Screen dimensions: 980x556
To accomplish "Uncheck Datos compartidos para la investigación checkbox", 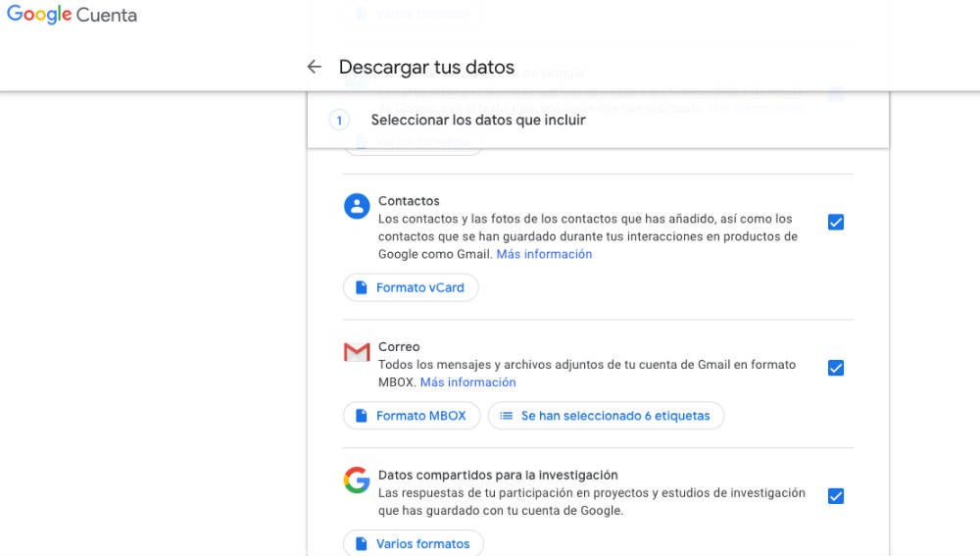I will pos(836,496).
